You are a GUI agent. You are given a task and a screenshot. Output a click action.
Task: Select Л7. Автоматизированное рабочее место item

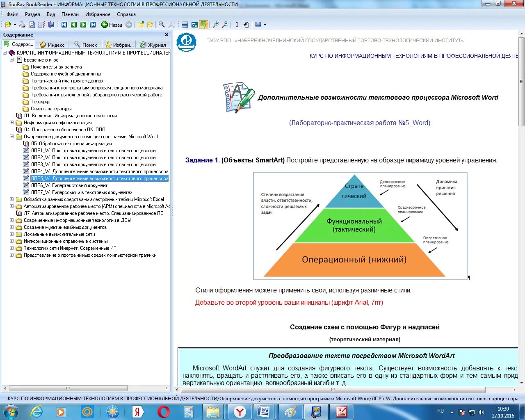pos(94,213)
